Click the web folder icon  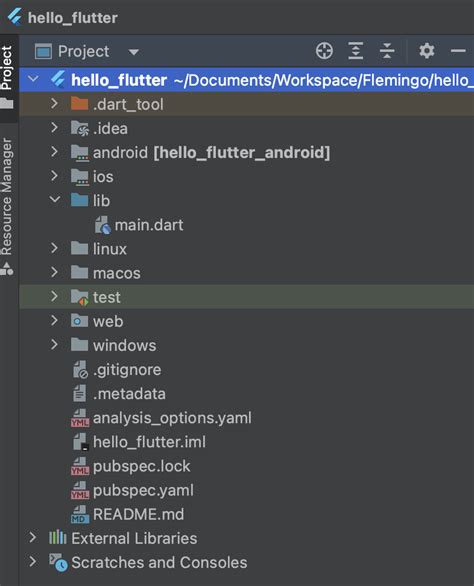point(80,321)
